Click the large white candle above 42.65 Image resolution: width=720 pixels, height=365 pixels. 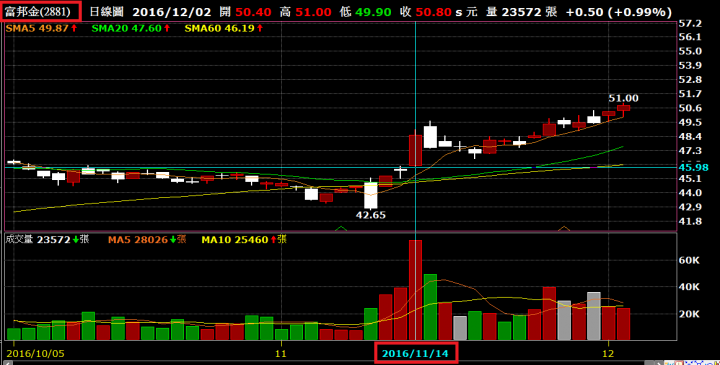(x=371, y=195)
